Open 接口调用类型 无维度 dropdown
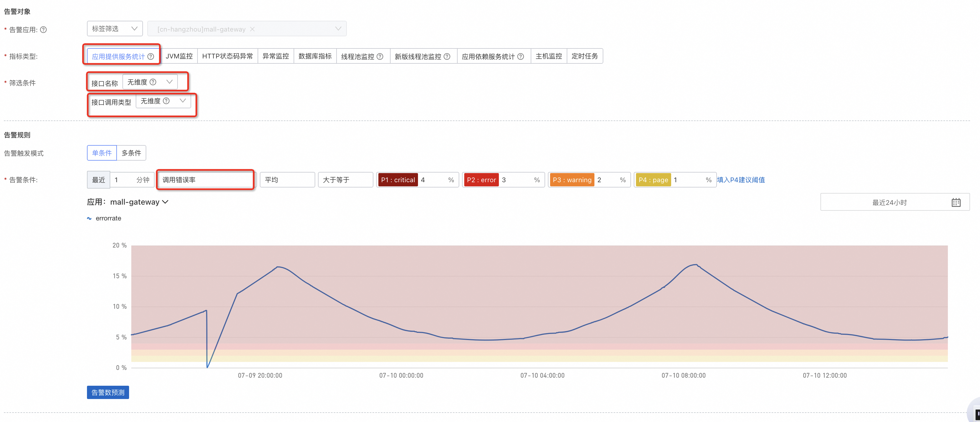The height and width of the screenshot is (422, 980). pyautogui.click(x=163, y=101)
